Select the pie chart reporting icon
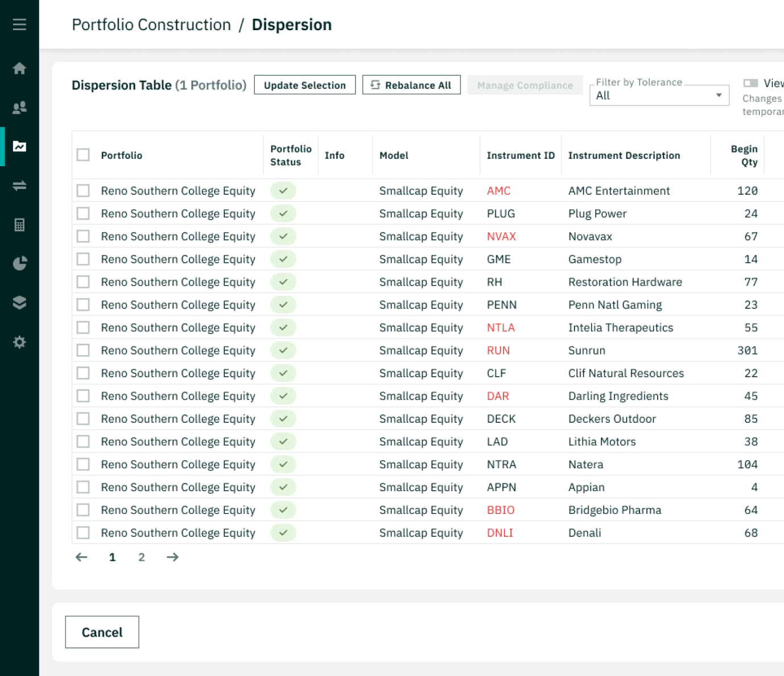 [19, 263]
